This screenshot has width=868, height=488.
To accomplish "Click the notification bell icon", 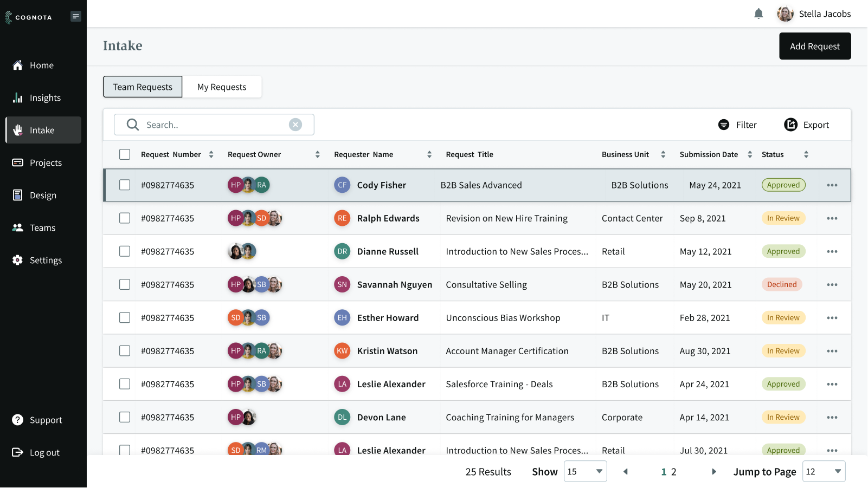I will [758, 14].
